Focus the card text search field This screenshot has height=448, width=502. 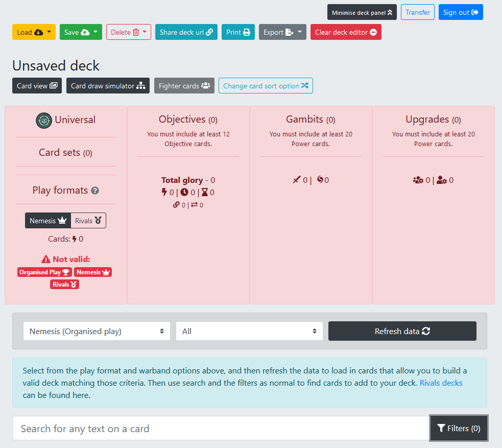point(221,429)
